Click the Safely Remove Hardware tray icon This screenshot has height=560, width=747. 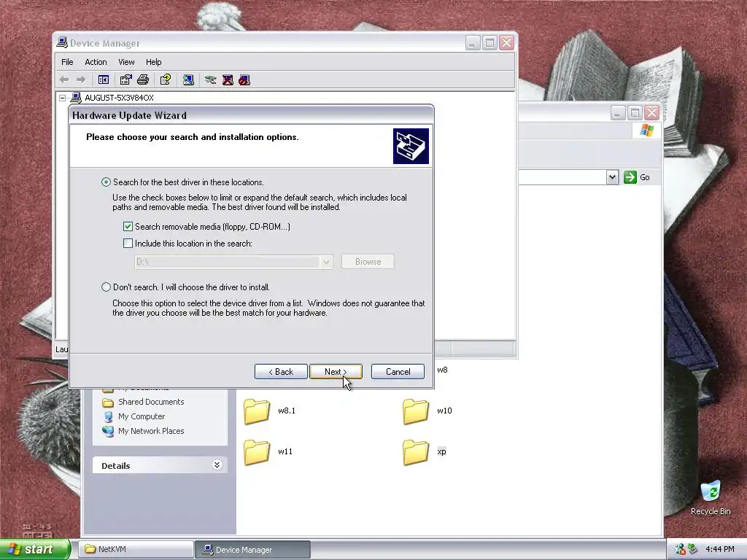692,549
